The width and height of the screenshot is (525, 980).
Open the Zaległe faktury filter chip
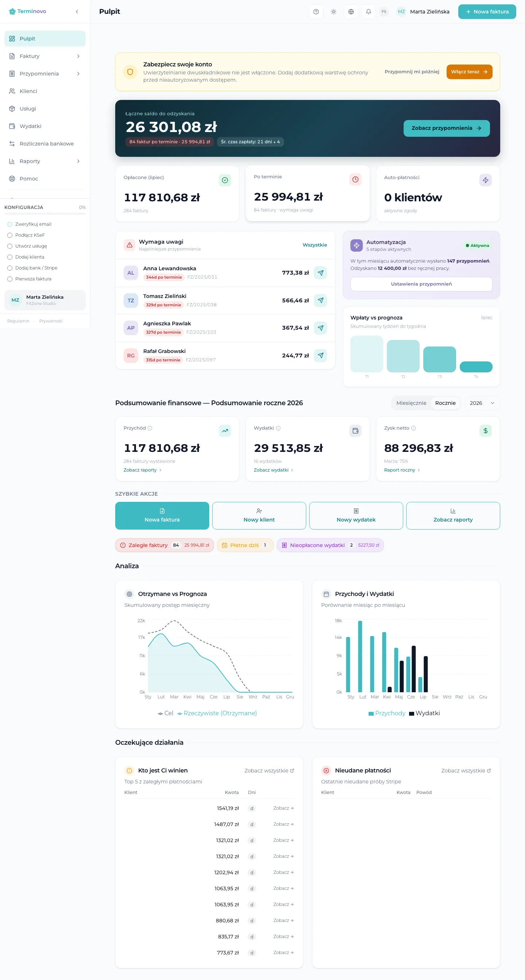pos(164,545)
